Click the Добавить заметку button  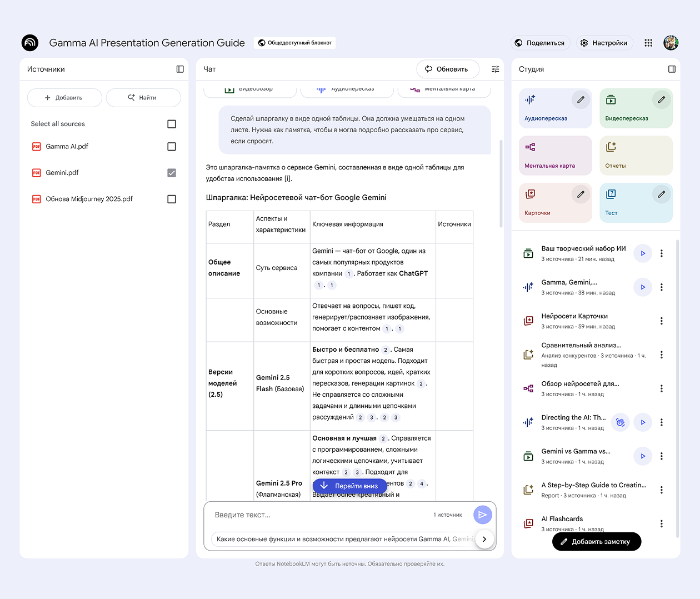(x=596, y=542)
